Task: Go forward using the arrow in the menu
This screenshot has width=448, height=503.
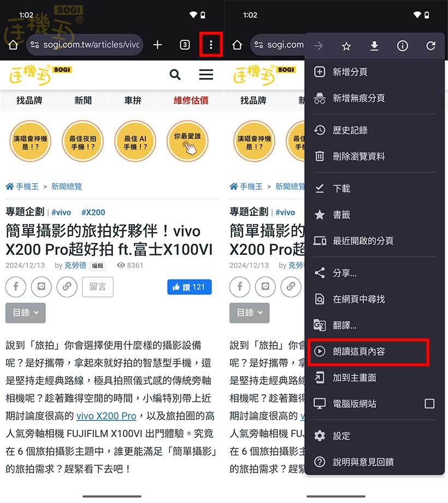Action: [318, 46]
